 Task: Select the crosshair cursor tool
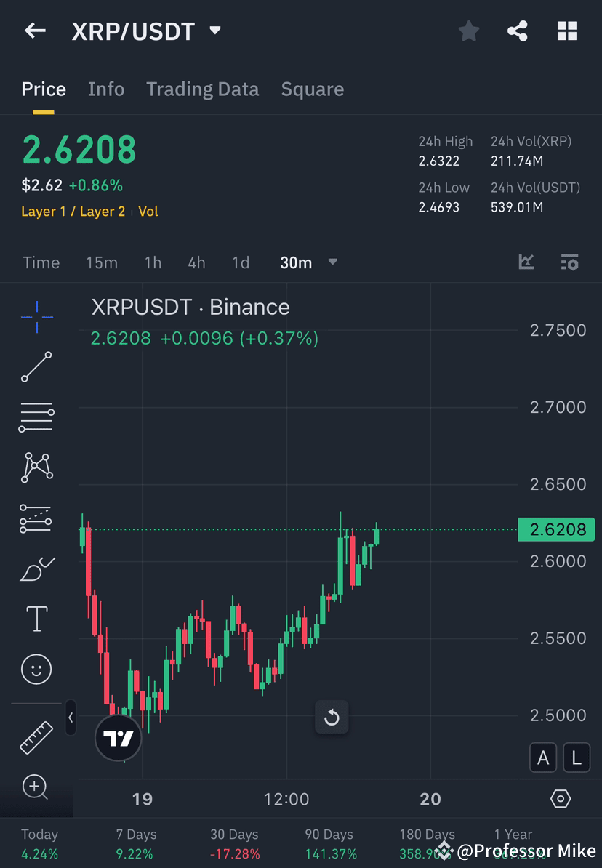(36, 316)
